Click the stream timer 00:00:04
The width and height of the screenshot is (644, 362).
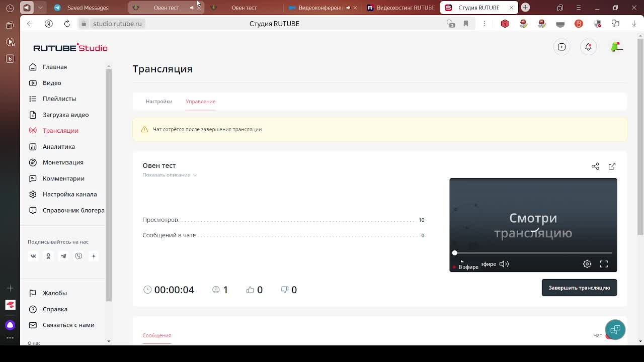(x=174, y=290)
